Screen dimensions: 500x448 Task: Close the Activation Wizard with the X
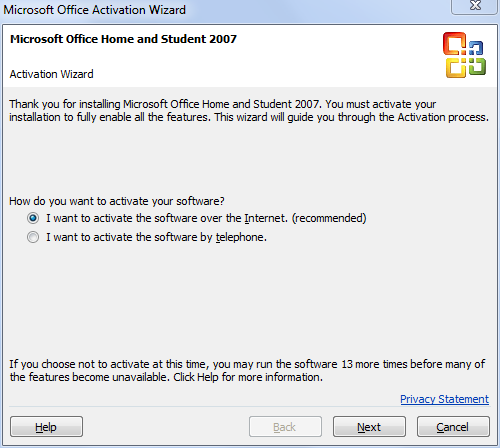point(474,6)
